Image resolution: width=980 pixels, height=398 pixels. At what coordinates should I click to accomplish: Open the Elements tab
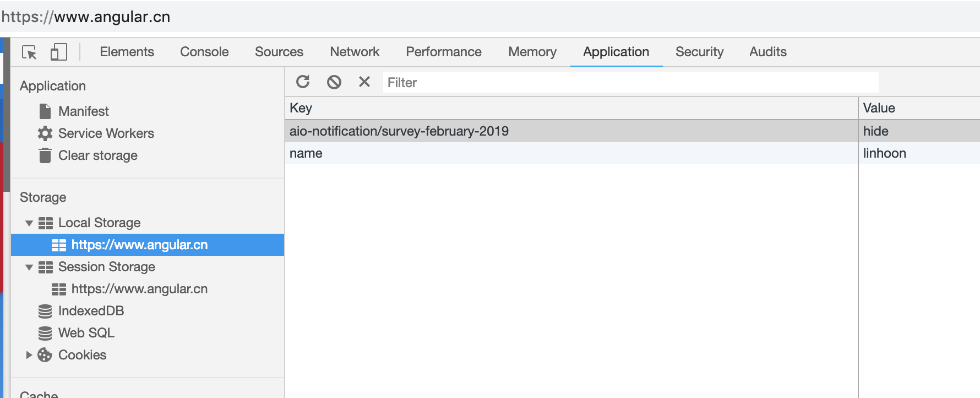pyautogui.click(x=127, y=52)
